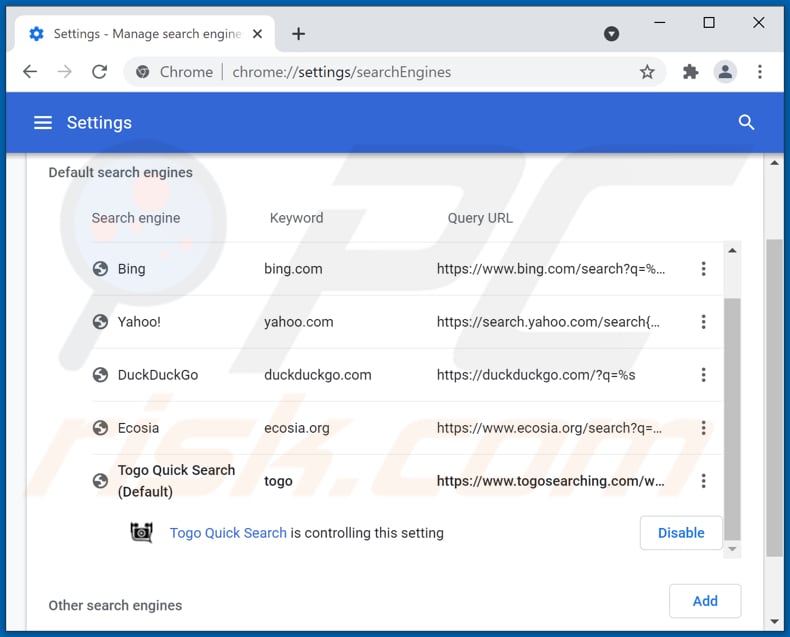790x637 pixels.
Task: Reload the current page
Action: point(100,72)
